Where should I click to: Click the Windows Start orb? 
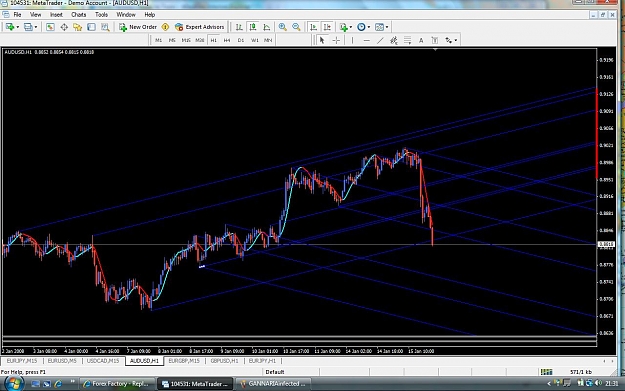14,383
